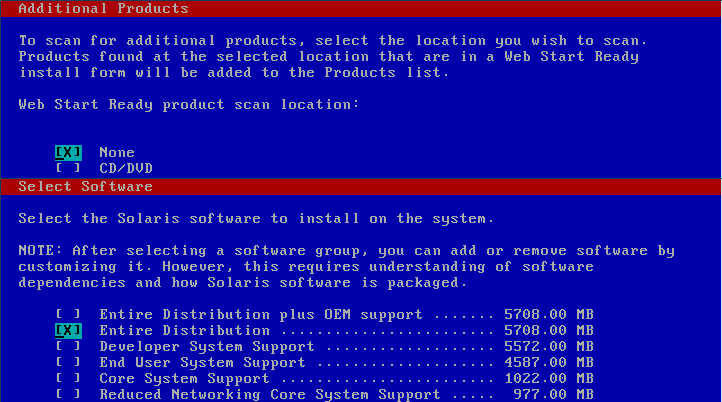This screenshot has height=402, width=722.
Task: Check Reduced Networking Core System Support option
Action: click(68, 394)
